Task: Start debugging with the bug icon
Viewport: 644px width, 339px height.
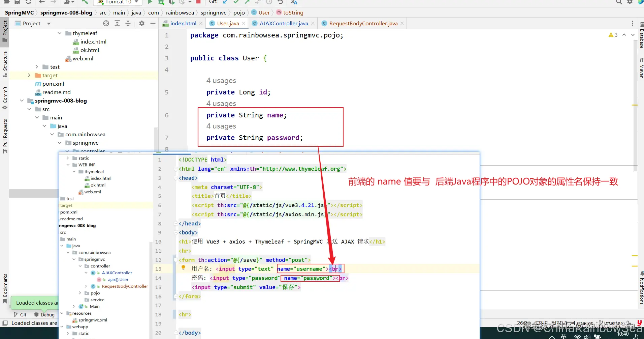Action: [161, 2]
